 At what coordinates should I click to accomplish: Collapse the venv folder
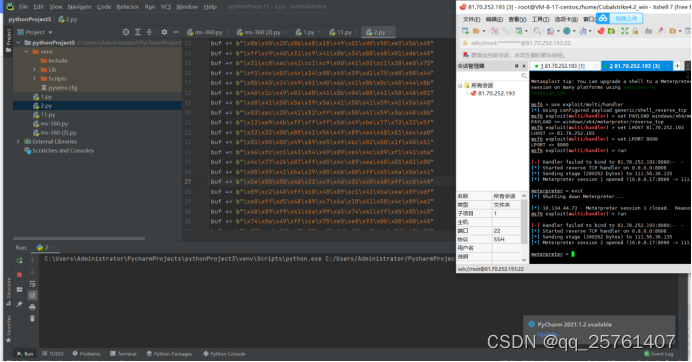coord(26,52)
